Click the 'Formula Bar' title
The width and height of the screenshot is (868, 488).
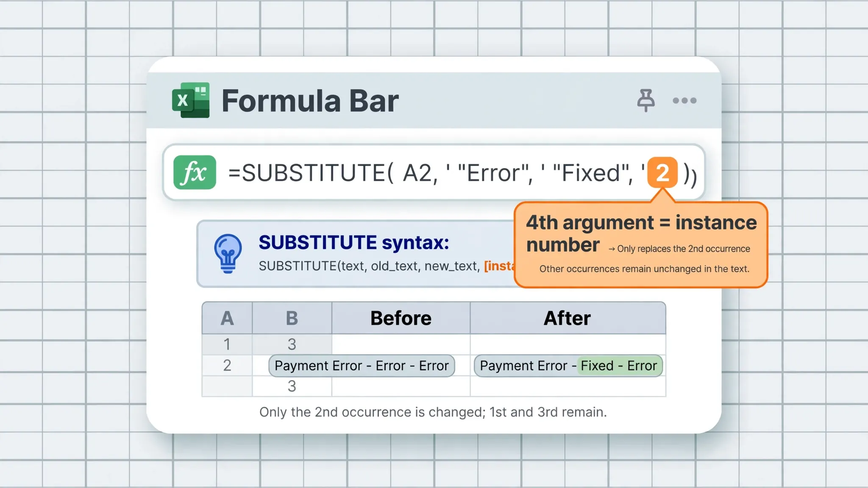tap(310, 101)
